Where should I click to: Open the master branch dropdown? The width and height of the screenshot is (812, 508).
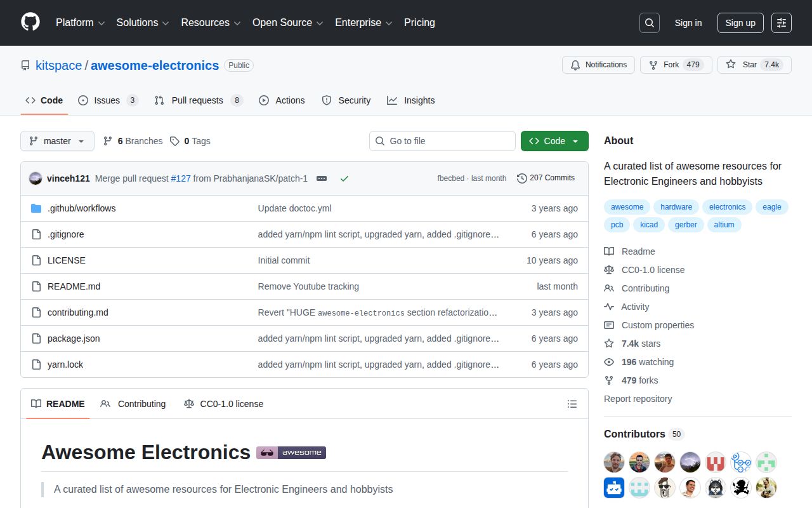tap(57, 141)
